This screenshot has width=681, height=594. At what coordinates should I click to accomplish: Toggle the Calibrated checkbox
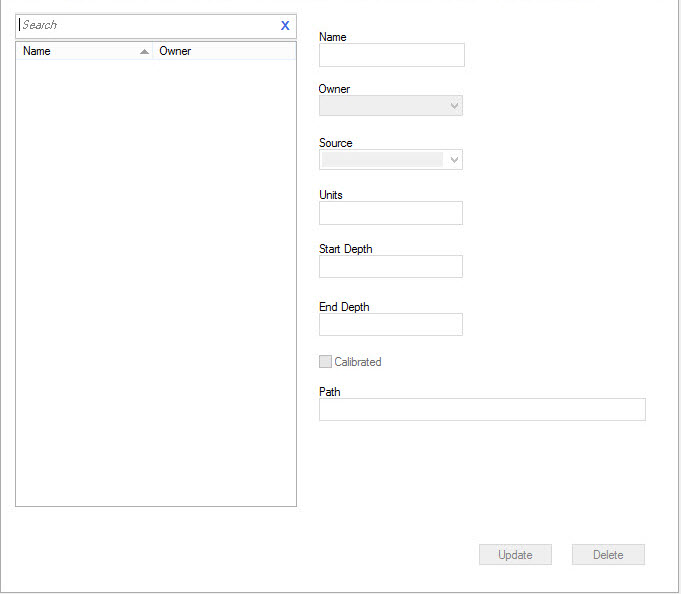(x=325, y=362)
